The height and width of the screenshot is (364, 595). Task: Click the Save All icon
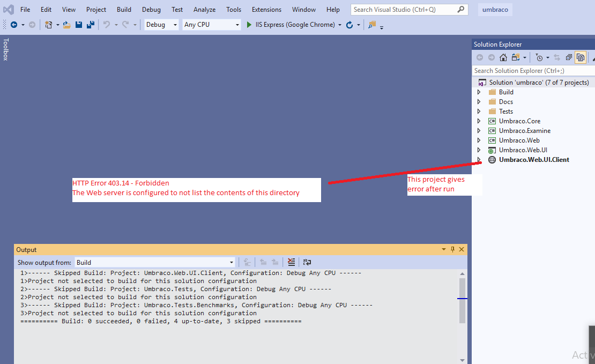click(90, 25)
